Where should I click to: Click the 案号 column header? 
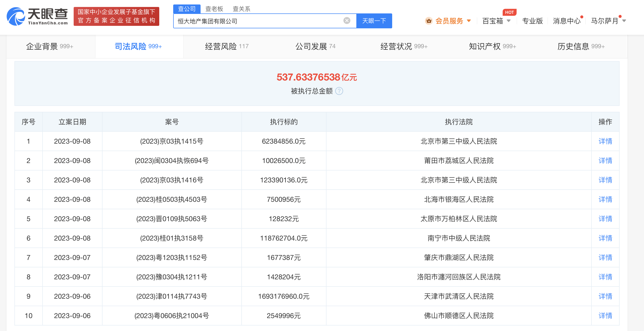tap(172, 122)
